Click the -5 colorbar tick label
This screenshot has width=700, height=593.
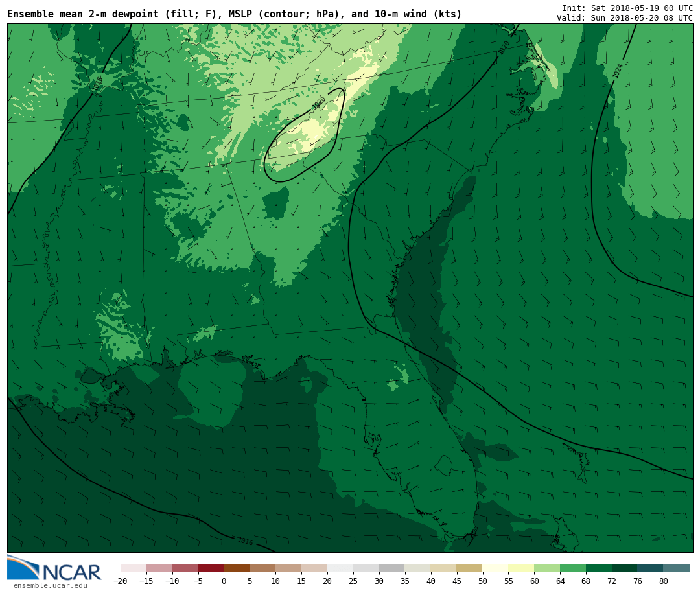coord(198,581)
